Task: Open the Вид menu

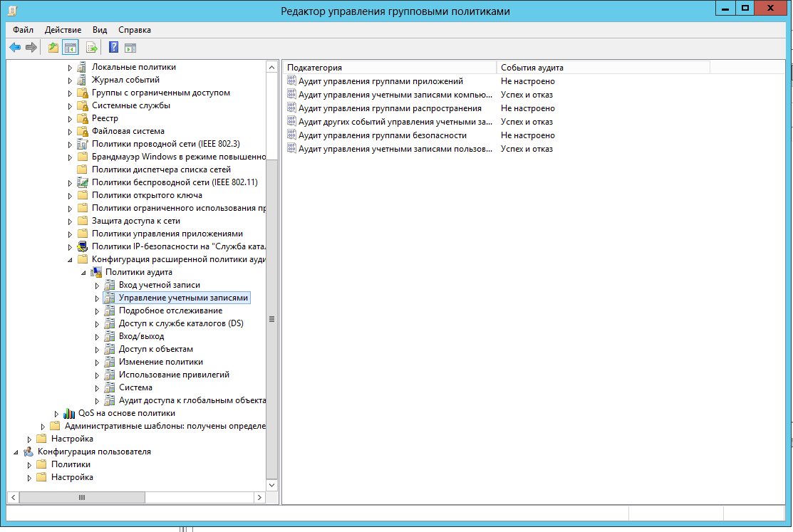Action: click(100, 30)
